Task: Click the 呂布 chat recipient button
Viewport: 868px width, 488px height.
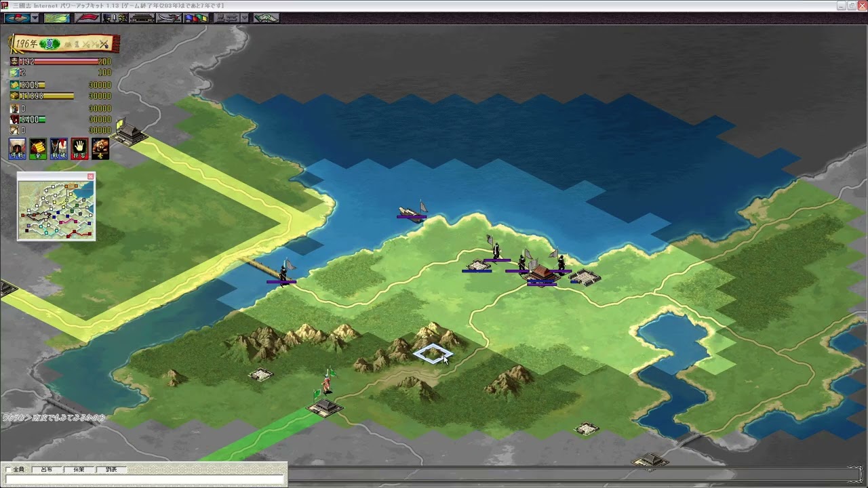Action: point(46,469)
